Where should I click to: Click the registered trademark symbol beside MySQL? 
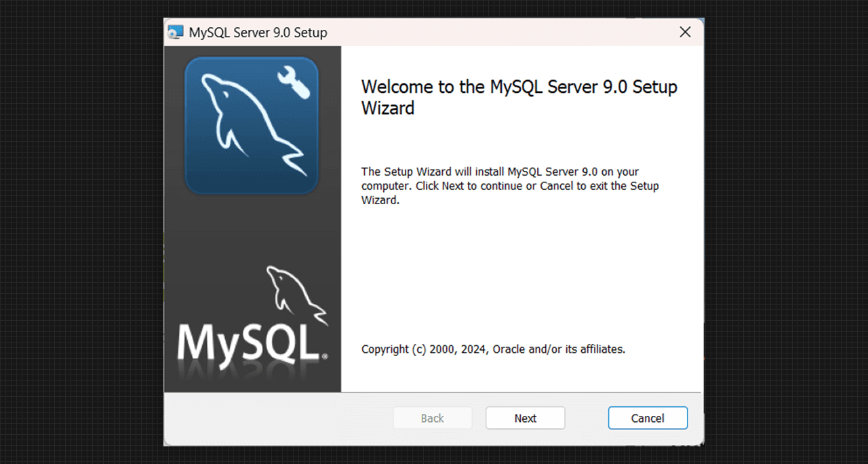[325, 355]
